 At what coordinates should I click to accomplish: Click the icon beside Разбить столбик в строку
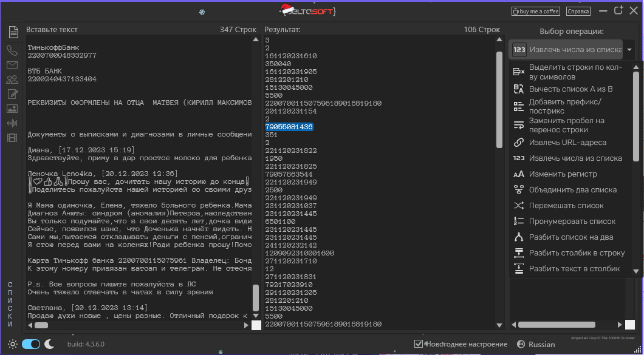[519, 253]
